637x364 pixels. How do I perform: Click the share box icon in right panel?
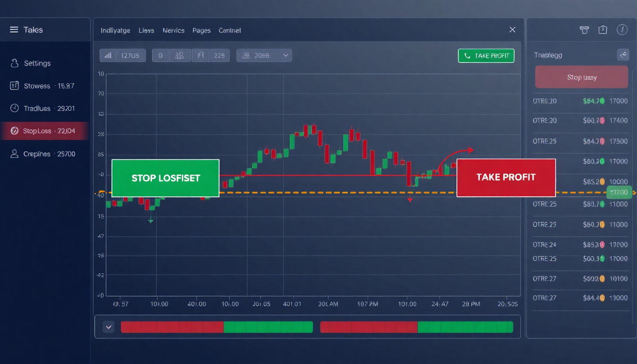point(603,30)
